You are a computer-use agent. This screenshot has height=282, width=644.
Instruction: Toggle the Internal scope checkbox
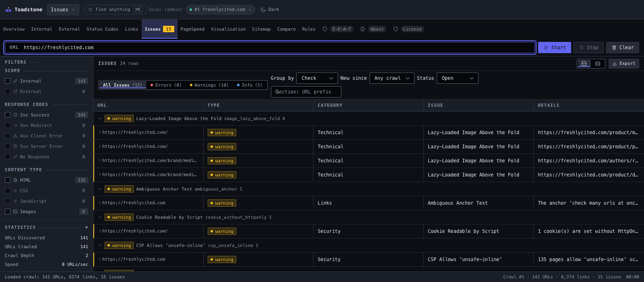pyautogui.click(x=8, y=81)
